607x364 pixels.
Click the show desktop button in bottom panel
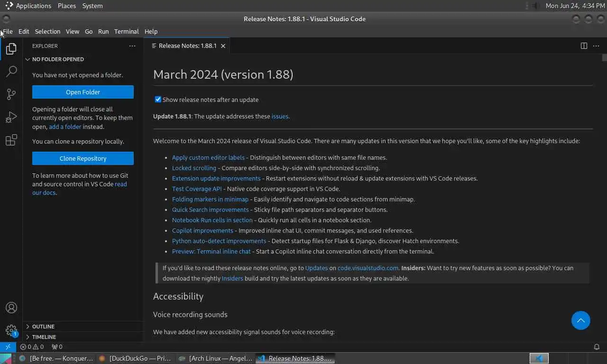pyautogui.click(x=5, y=358)
